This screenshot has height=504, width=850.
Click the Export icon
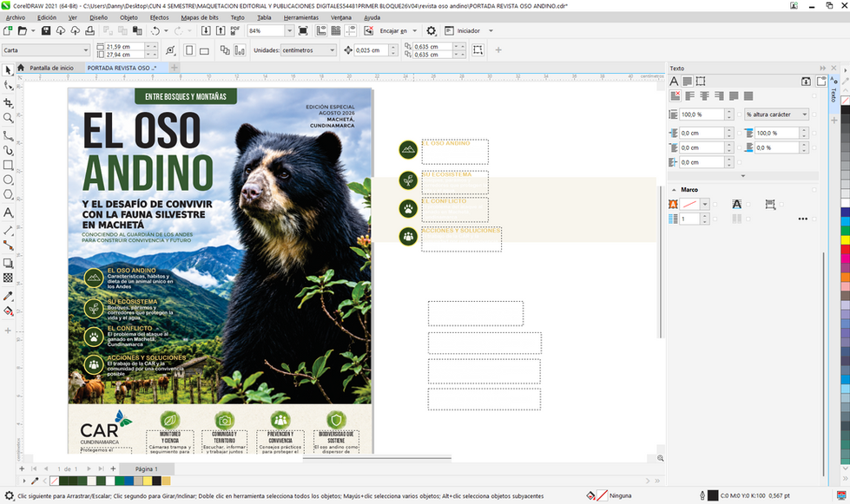tap(221, 31)
